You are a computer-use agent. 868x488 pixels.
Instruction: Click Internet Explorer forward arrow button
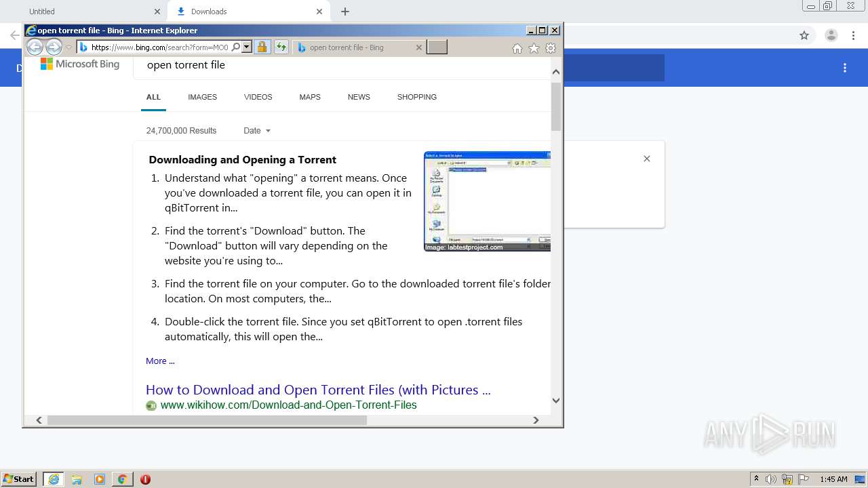pyautogui.click(x=54, y=47)
